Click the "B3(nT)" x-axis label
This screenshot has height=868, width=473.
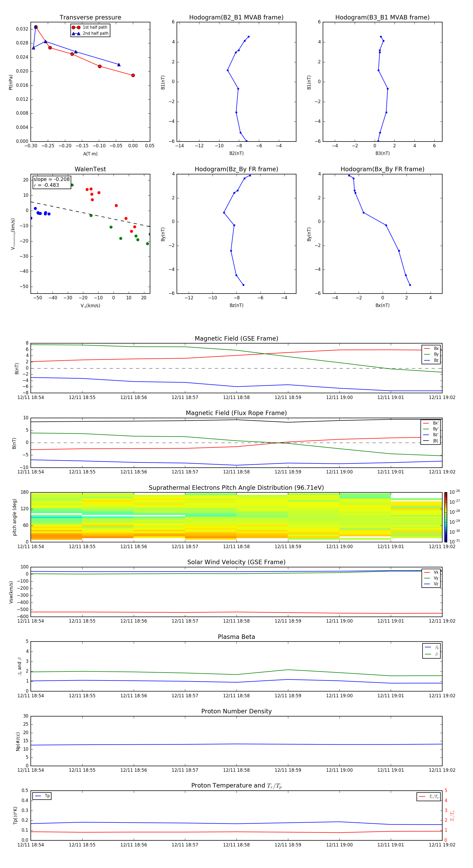click(382, 153)
